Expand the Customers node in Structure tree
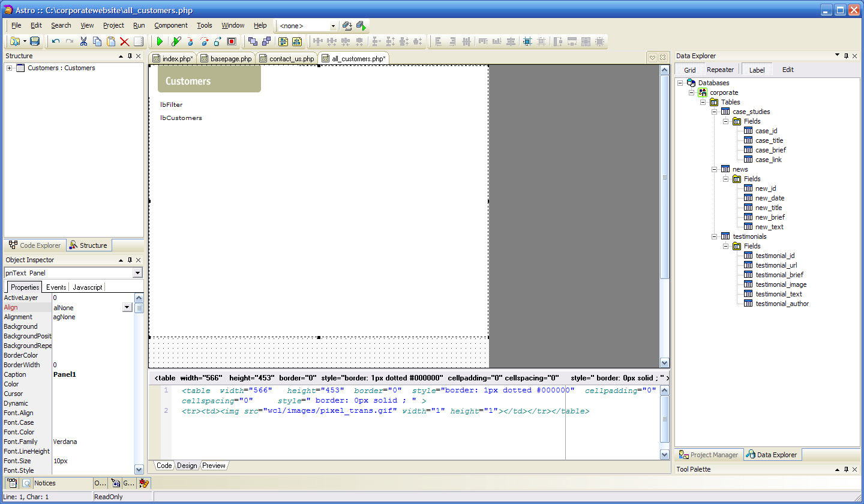Screen dimensions: 864x504 tap(10, 68)
